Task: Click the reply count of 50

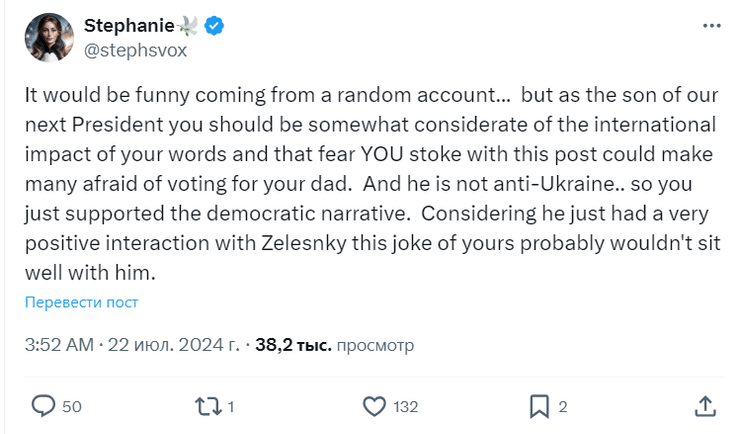Action: (x=71, y=407)
